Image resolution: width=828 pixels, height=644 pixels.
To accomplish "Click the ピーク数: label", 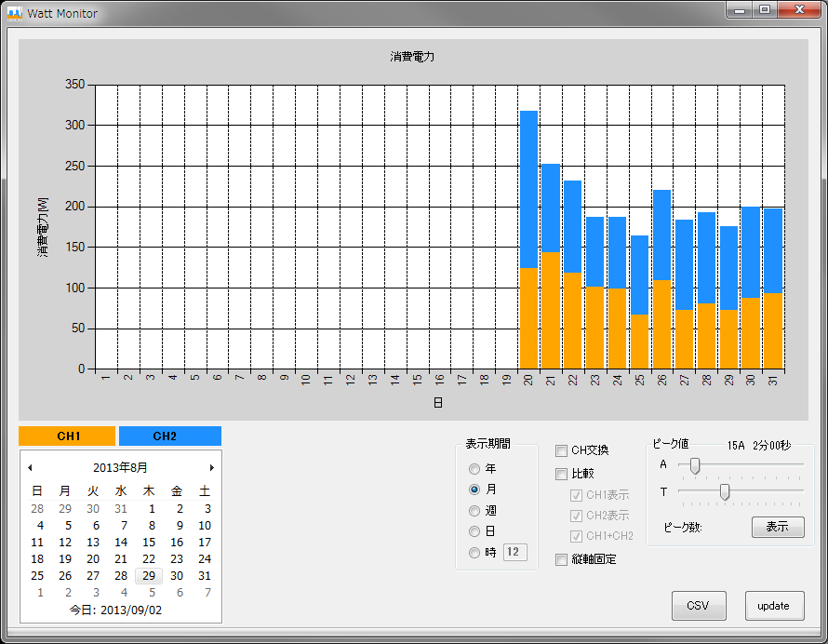I will (683, 528).
